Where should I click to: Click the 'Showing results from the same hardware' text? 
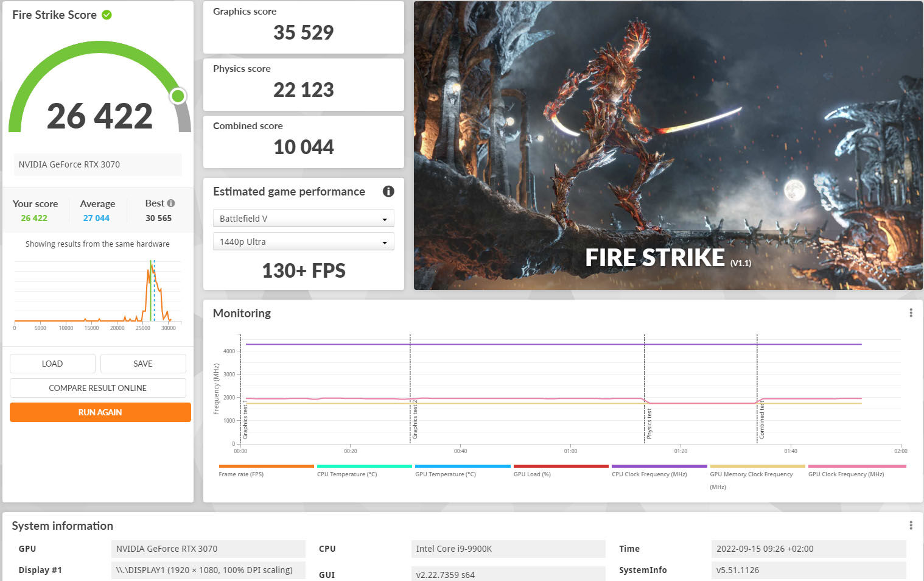tap(97, 244)
